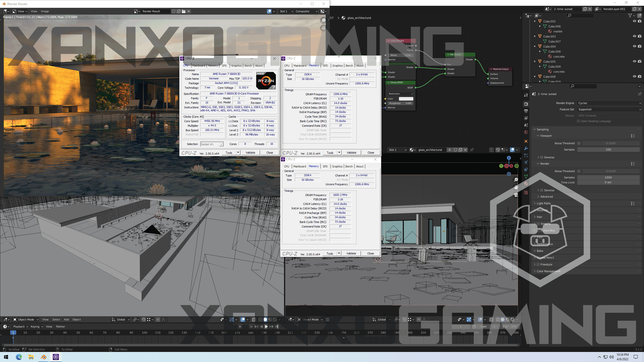Click the play animation button in timeline

[x=266, y=327]
